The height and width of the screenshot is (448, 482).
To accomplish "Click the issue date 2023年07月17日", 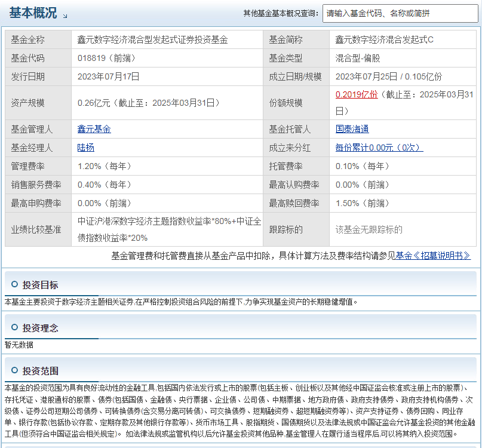I will (x=109, y=76).
